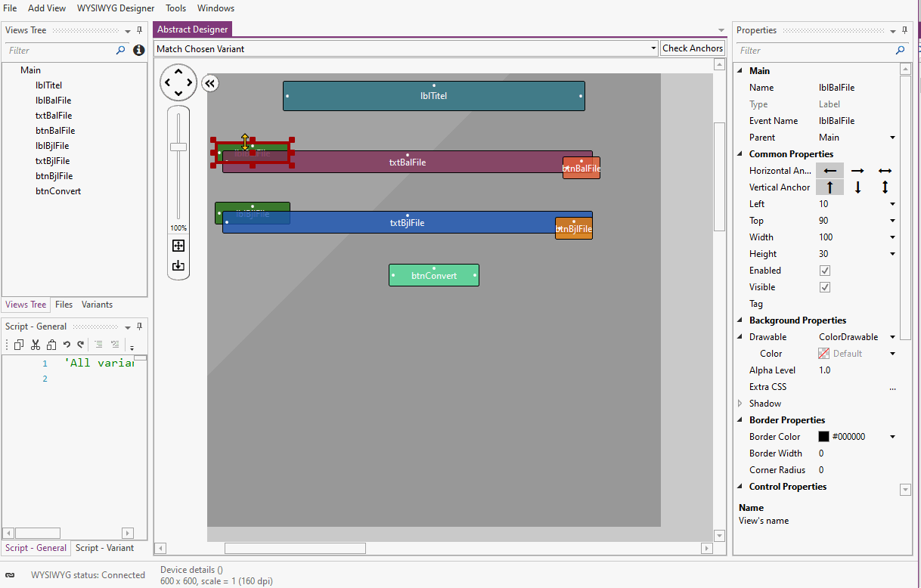The width and height of the screenshot is (921, 588).
Task: Select btnConvert in the Views Tree
Action: (x=58, y=191)
